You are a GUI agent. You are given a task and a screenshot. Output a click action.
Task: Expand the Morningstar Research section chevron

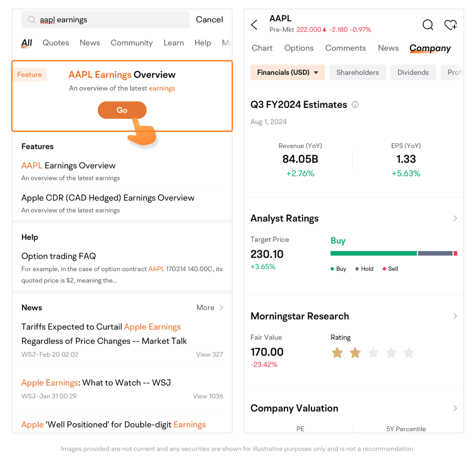455,316
